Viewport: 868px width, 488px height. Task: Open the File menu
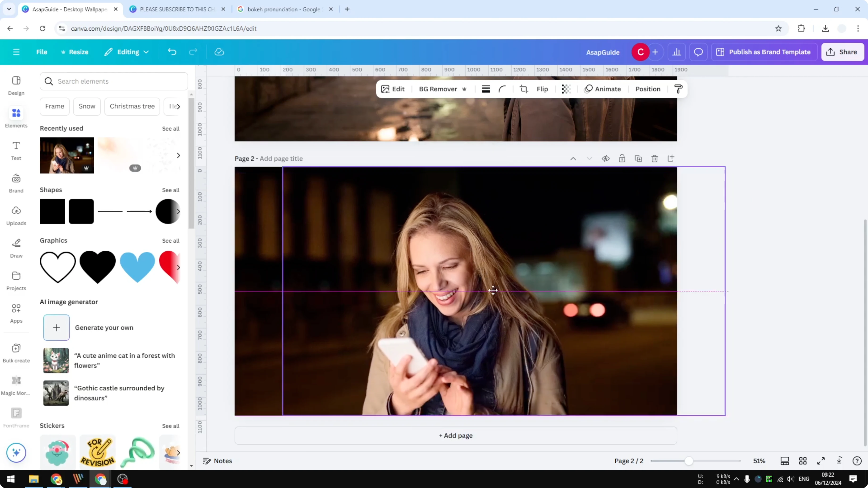pos(42,52)
